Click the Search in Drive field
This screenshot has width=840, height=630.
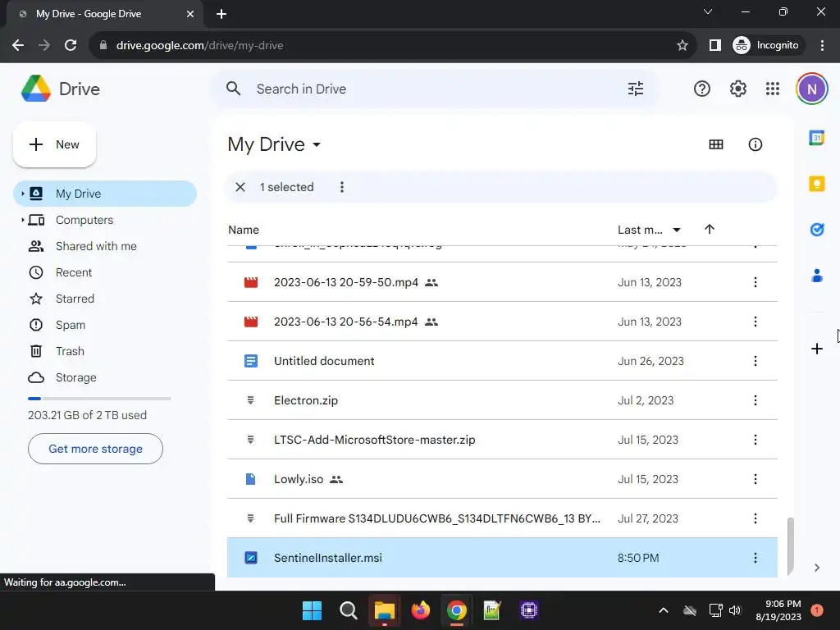(434, 89)
